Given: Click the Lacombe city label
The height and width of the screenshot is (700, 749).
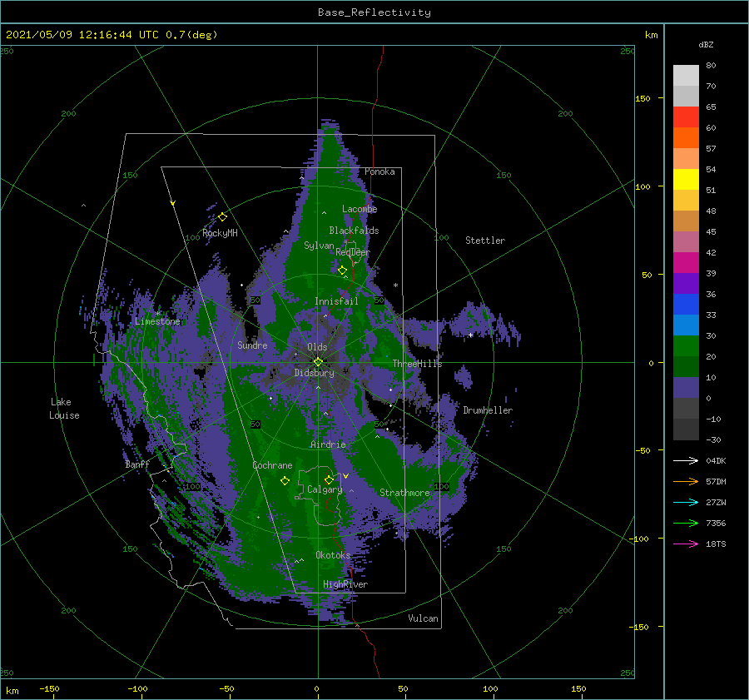Looking at the screenshot, I should 360,209.
